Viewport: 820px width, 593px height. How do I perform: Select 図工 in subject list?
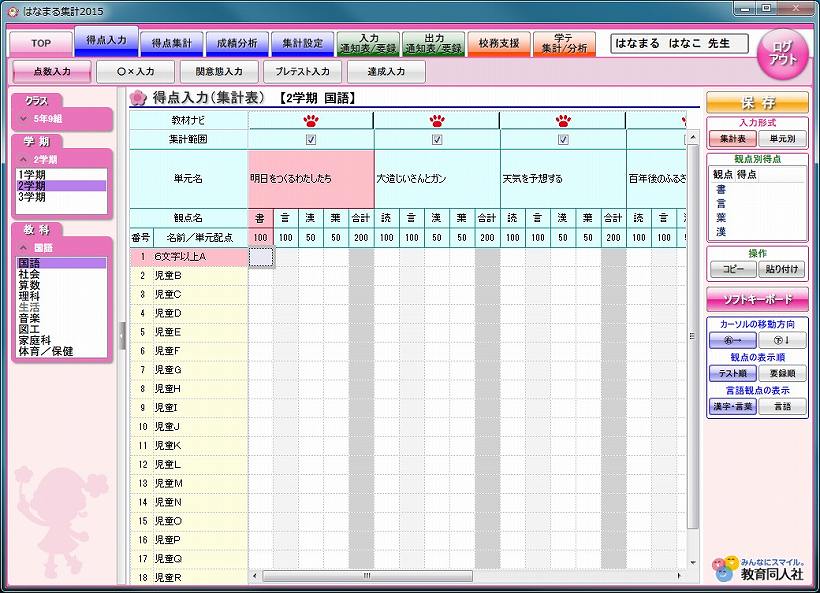coord(62,329)
